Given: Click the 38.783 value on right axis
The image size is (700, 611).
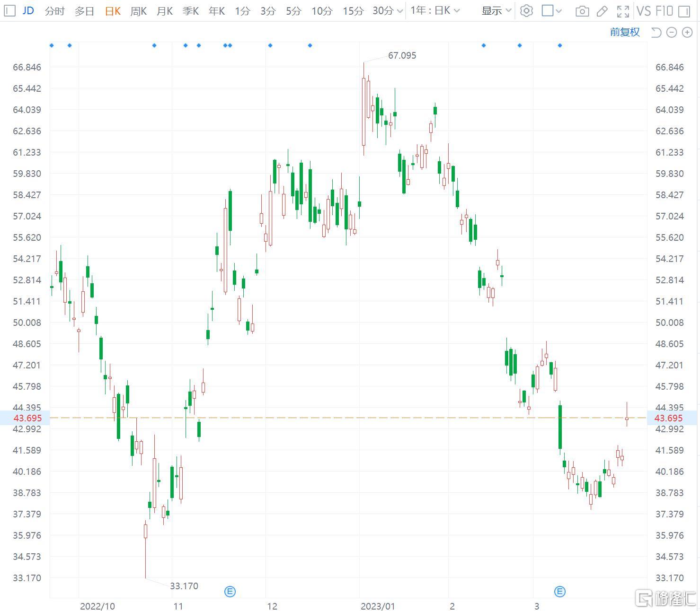Looking at the screenshot, I should [670, 493].
